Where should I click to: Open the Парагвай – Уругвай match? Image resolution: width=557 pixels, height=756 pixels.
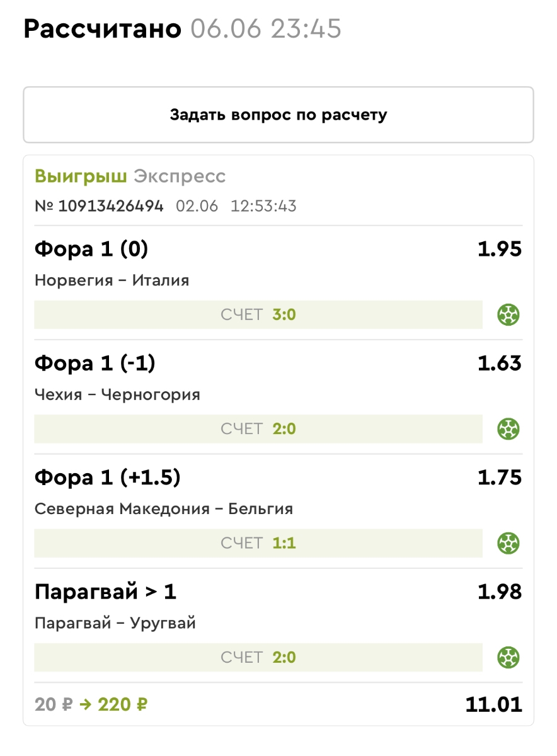[x=115, y=624]
